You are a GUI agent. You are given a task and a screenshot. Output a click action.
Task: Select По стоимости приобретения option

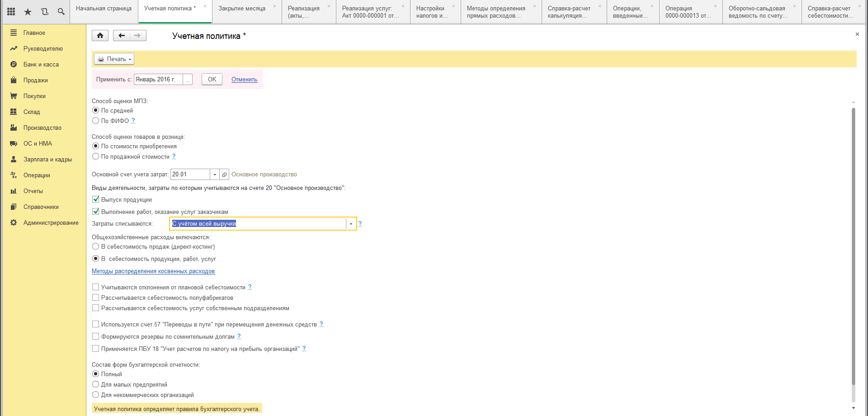point(95,146)
